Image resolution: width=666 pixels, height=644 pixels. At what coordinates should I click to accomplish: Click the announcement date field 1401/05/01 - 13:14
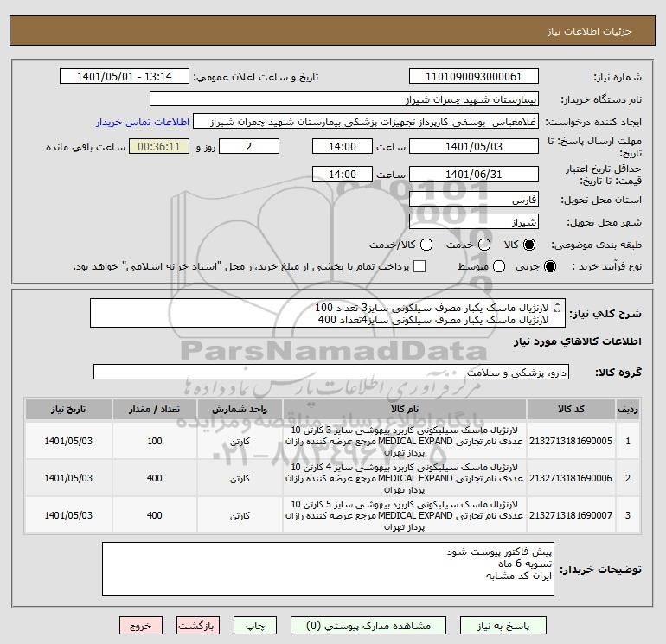click(x=125, y=77)
